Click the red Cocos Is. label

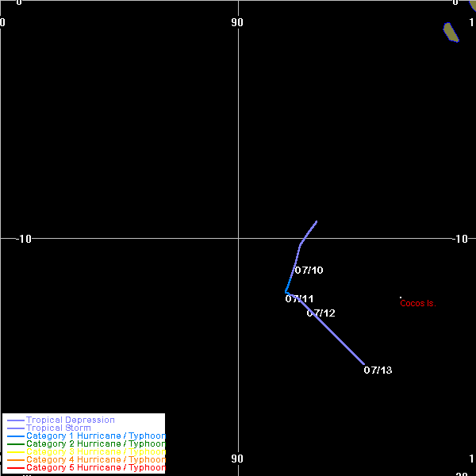tap(417, 303)
